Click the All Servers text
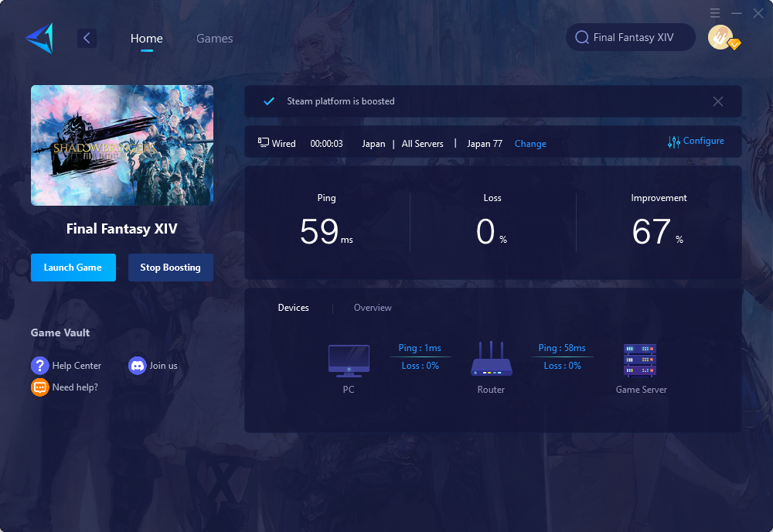The image size is (773, 532). click(x=423, y=144)
